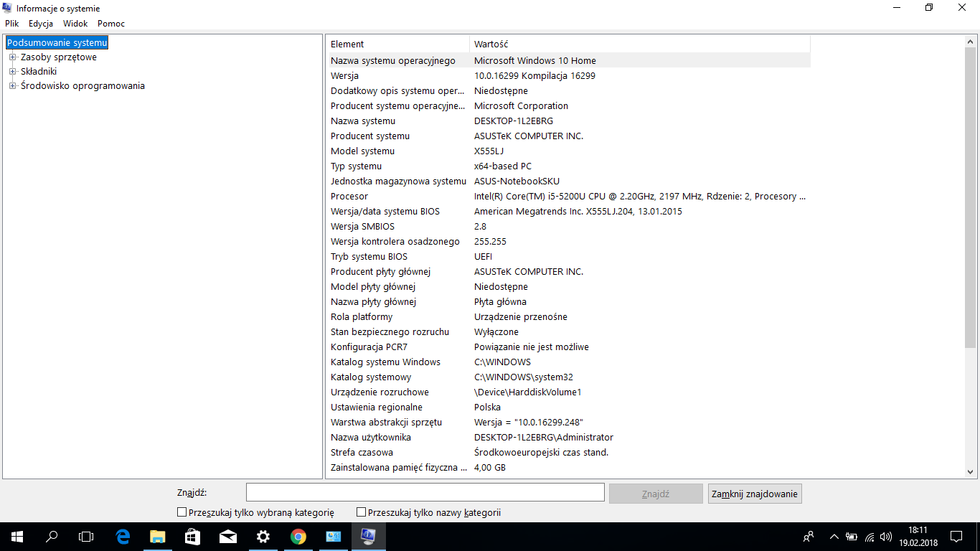Click the Zamknij znajdowanie button

click(x=755, y=494)
